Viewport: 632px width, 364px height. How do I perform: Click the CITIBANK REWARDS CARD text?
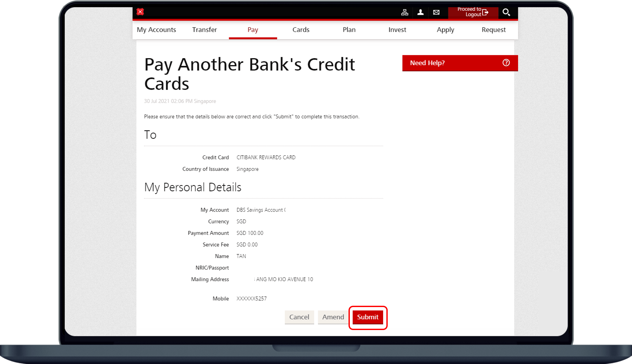(x=266, y=158)
